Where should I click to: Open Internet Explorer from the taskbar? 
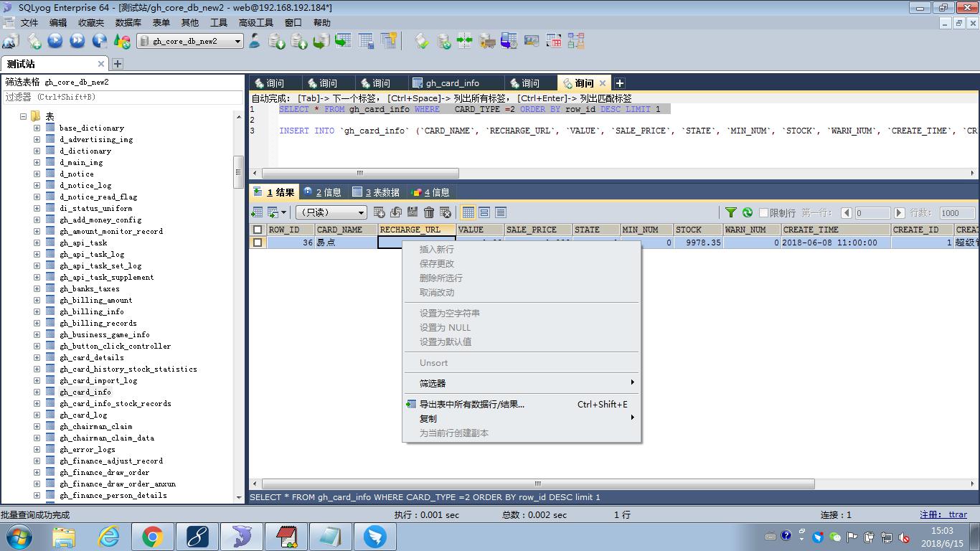108,536
